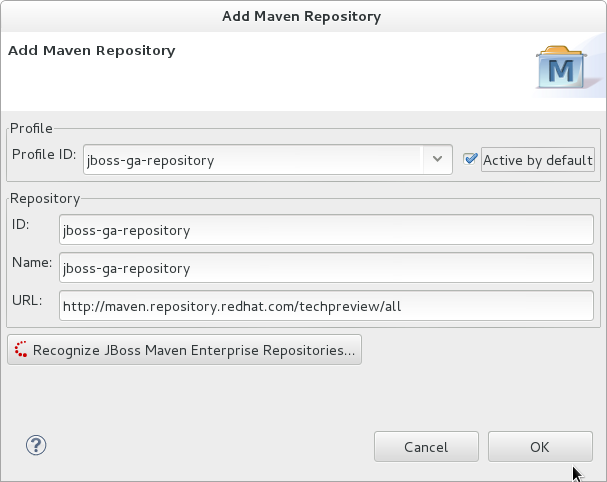Click Recognize JBoss Maven Enterprise Repositories button
Image resolution: width=607 pixels, height=482 pixels.
coord(184,350)
